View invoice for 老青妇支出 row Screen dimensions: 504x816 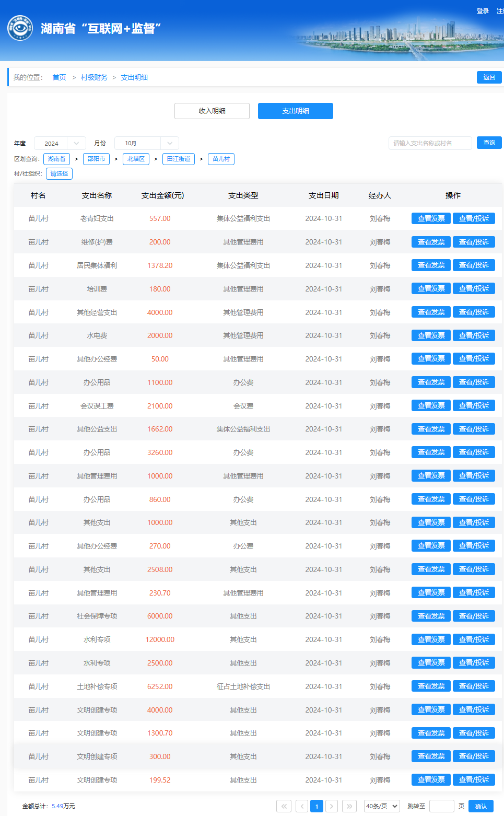431,218
